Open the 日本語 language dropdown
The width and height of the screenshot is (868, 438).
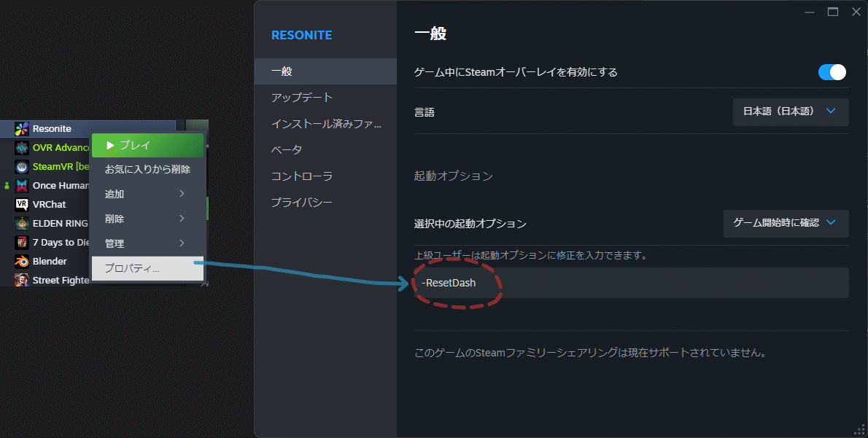click(x=791, y=112)
